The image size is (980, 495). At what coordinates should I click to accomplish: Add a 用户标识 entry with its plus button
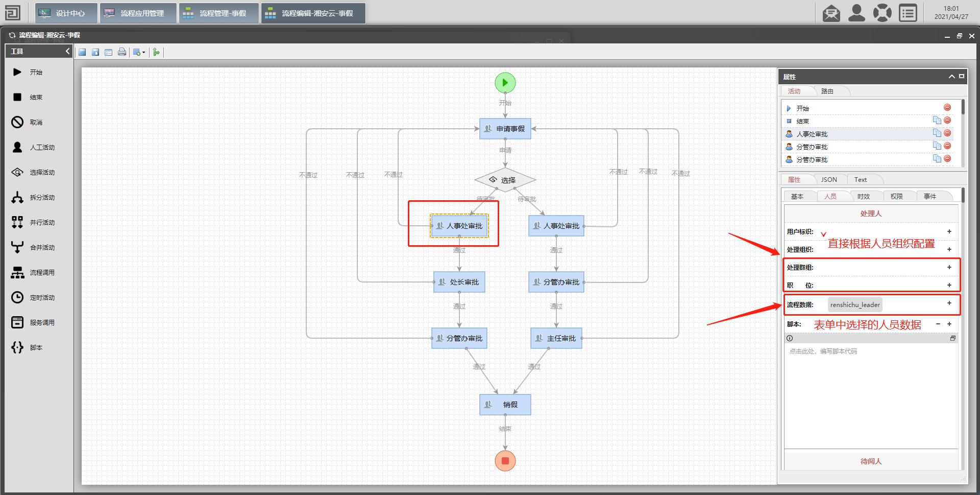coord(949,231)
